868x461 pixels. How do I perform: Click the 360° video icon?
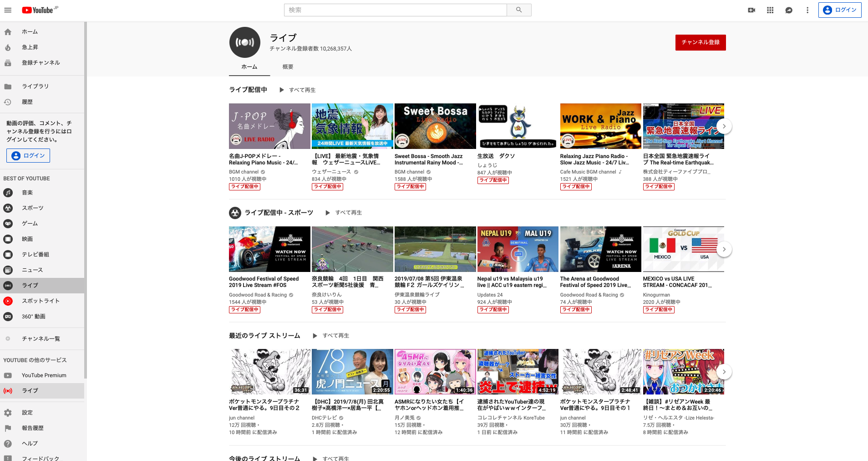pos(8,317)
